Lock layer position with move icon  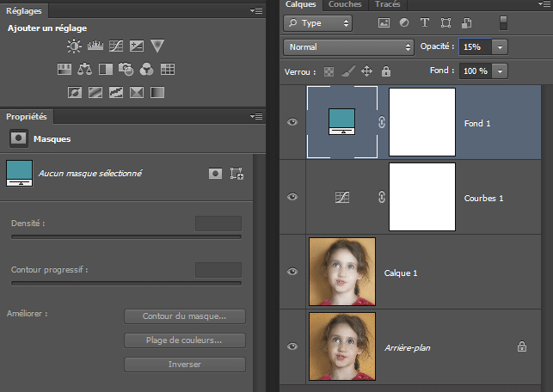(x=366, y=71)
